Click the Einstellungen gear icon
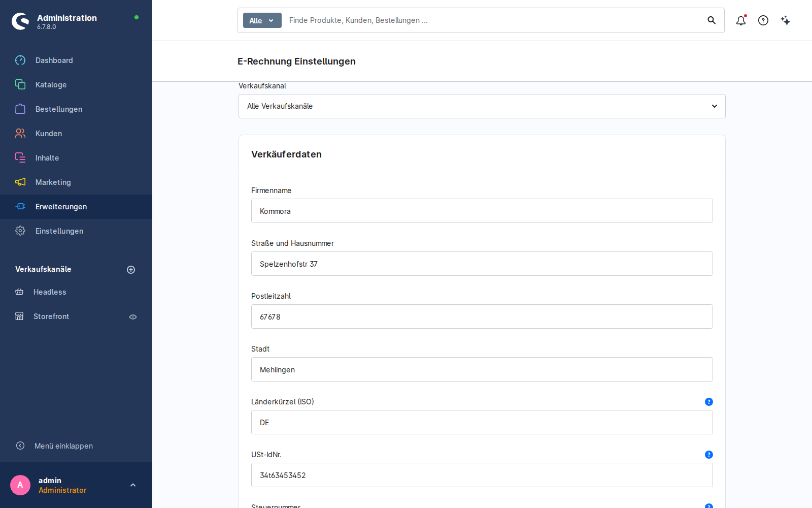812x508 pixels. (x=20, y=231)
